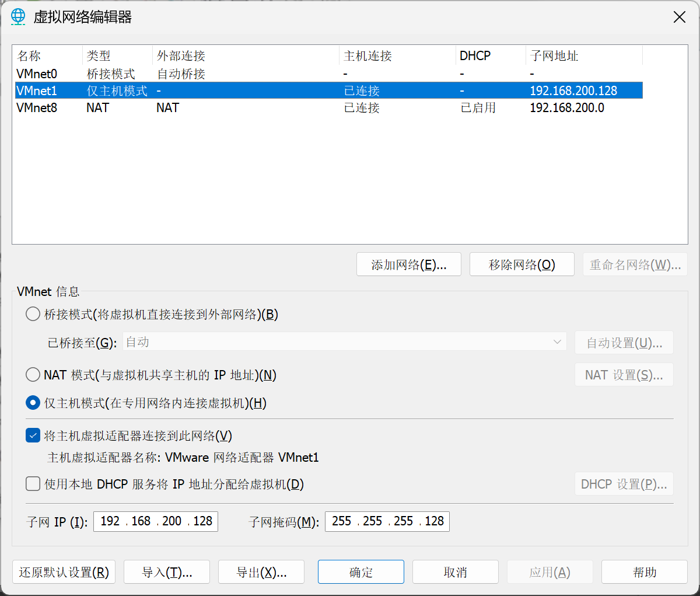Click the 重命名网络(W)... button
Image resolution: width=700 pixels, height=596 pixels.
[635, 265]
